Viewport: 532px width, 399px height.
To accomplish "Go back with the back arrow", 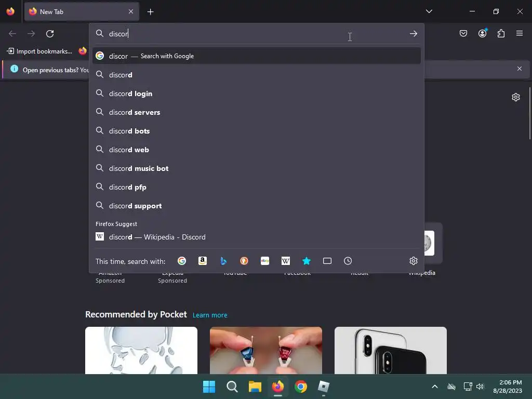I will pos(12,34).
